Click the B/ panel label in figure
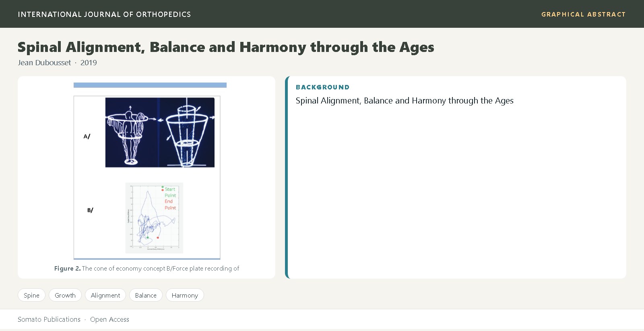Screen dimensions: 644x331 90,210
